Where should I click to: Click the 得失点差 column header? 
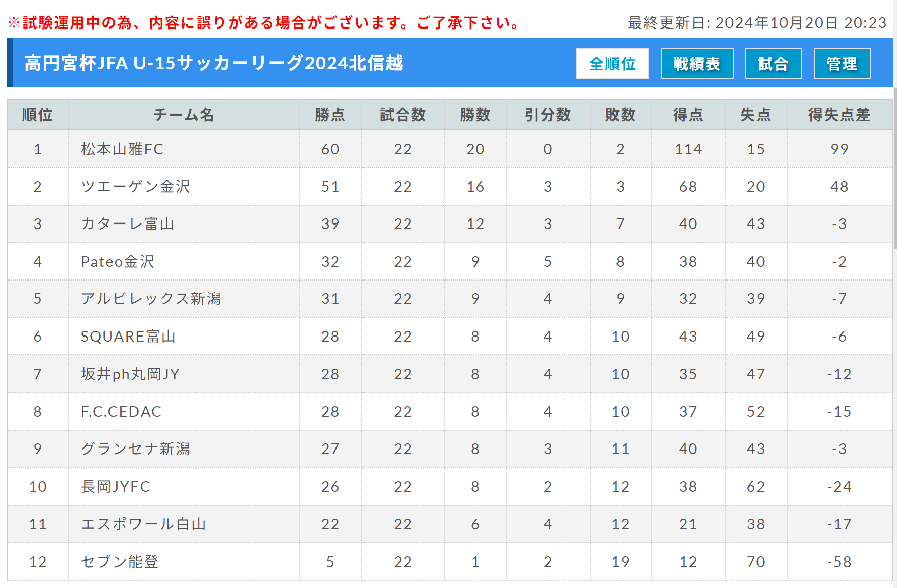[839, 115]
